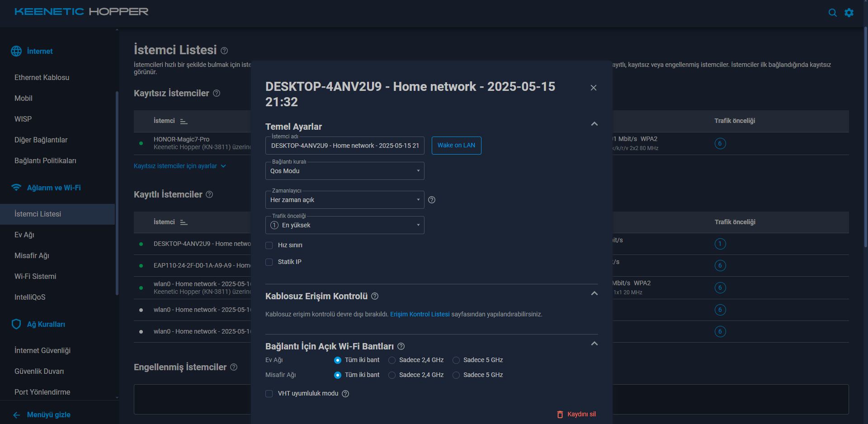Click Kaydını sil to delete the registration
Viewport: 868px width, 424px height.
click(x=576, y=415)
